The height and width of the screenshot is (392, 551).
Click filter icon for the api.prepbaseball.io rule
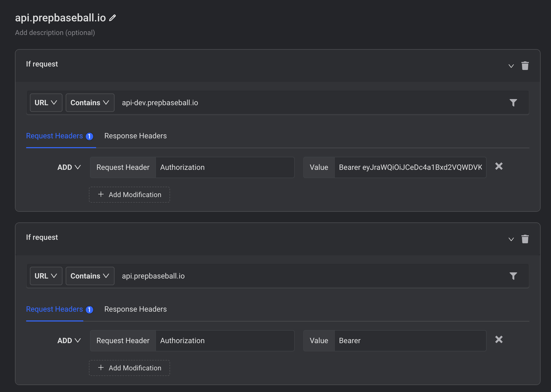(513, 276)
